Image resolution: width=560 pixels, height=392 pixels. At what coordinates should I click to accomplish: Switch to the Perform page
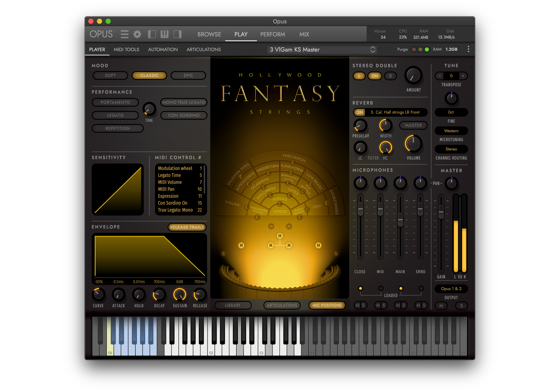pos(273,34)
